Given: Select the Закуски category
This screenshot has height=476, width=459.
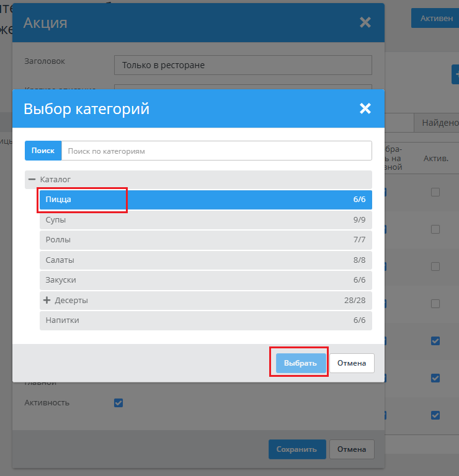Looking at the screenshot, I should pyautogui.click(x=205, y=280).
